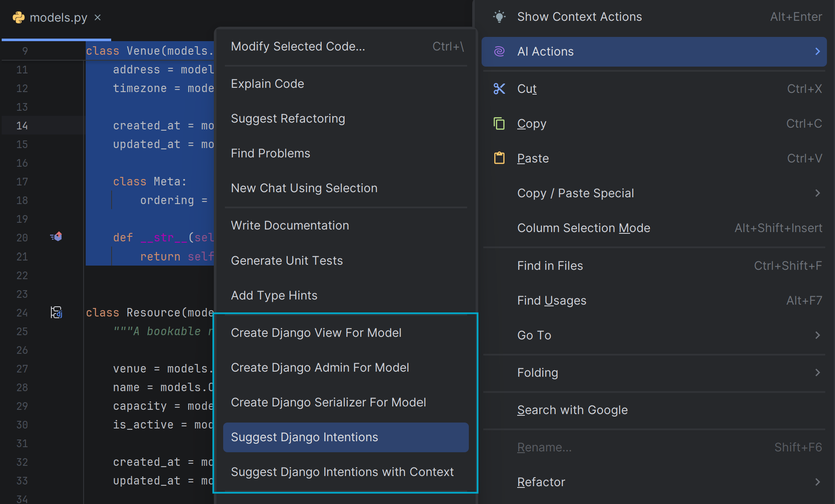Expand Copy / Paste Special submenu arrow

818,193
